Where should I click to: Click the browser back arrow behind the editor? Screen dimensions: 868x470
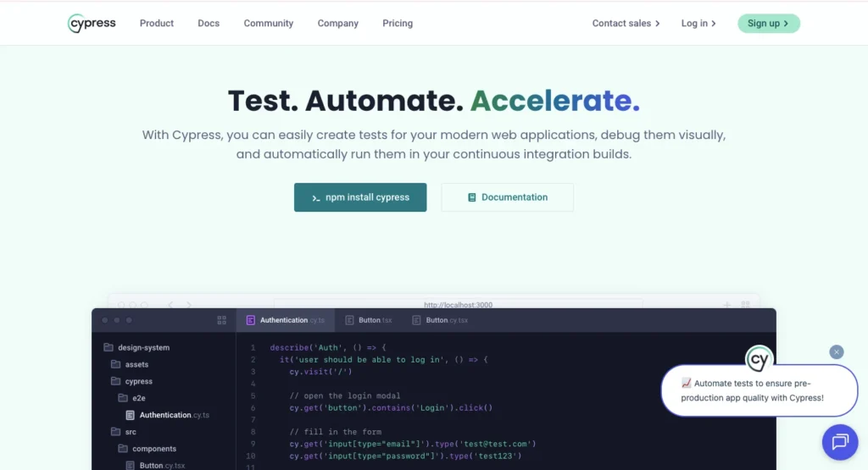click(170, 305)
